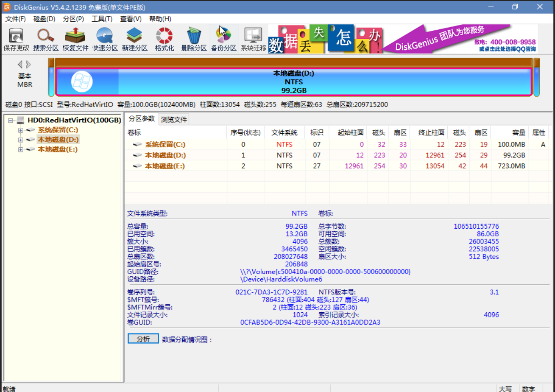Click 本地磁盘(D:) name in partition table
The width and height of the screenshot is (555, 392).
165,155
